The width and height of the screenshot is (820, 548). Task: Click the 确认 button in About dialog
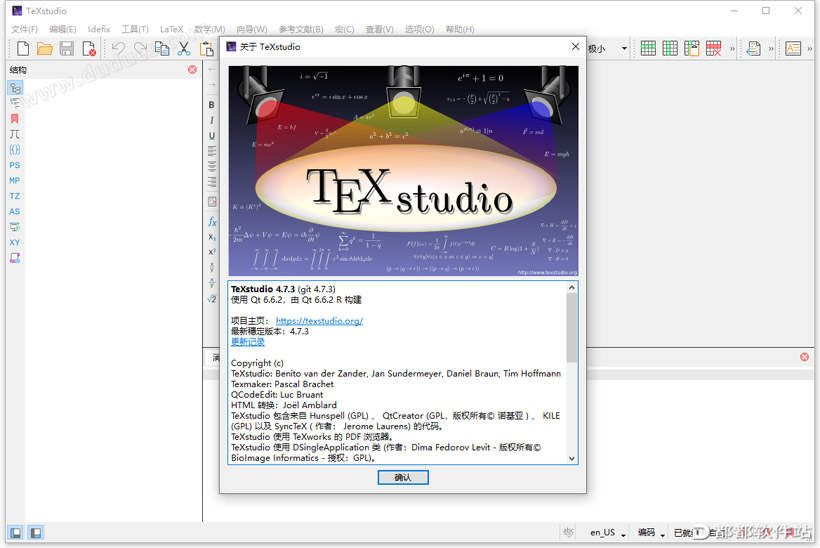point(403,477)
